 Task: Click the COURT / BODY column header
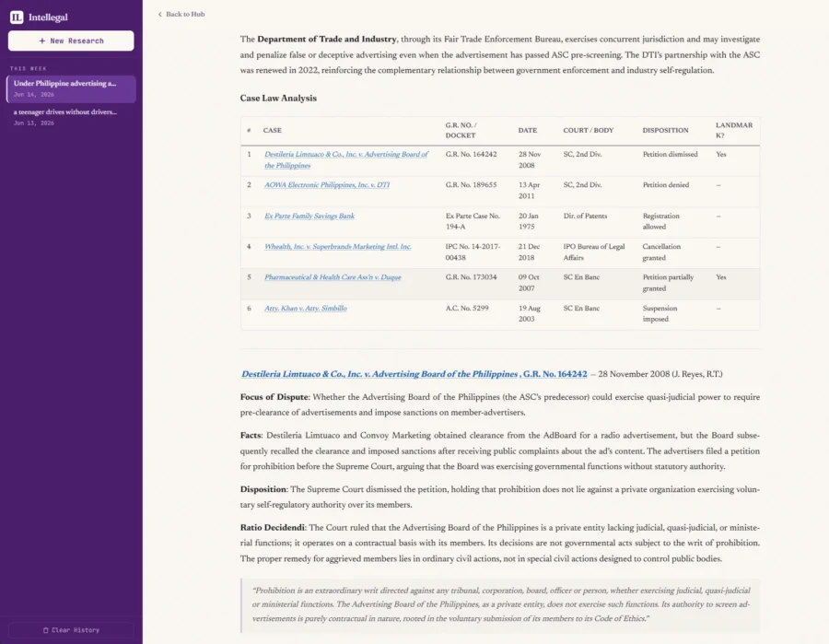tap(589, 130)
